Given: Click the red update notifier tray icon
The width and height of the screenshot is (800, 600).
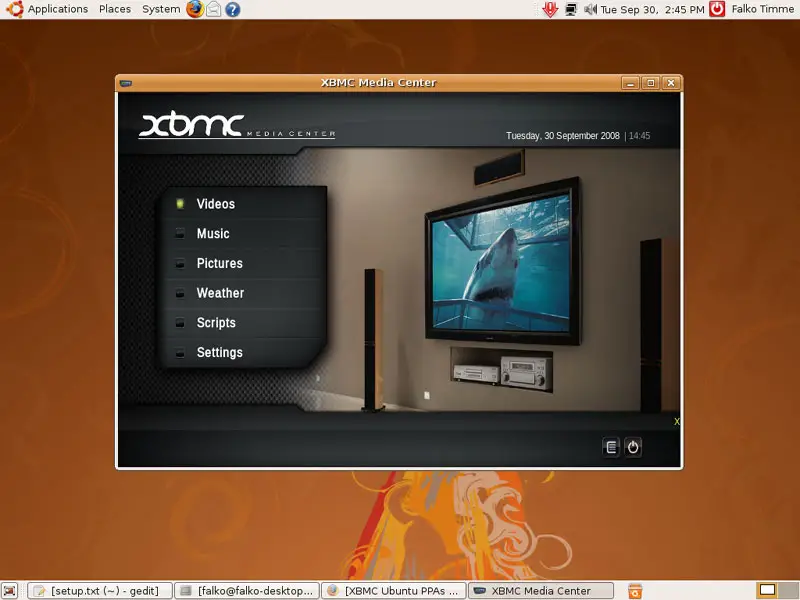Looking at the screenshot, I should tap(549, 9).
